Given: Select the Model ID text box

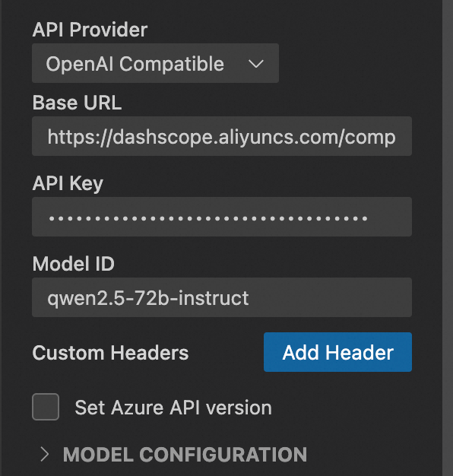Looking at the screenshot, I should (222, 297).
